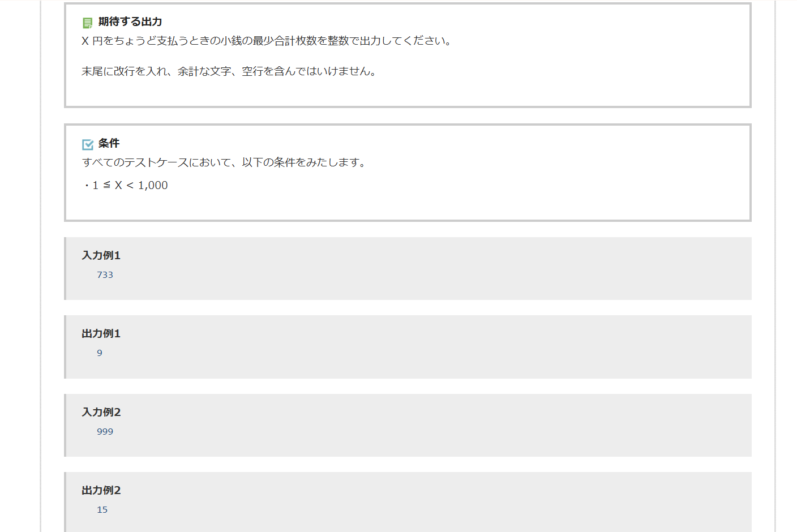
Task: Click the checkmark icon beside 条件
Action: pos(88,144)
